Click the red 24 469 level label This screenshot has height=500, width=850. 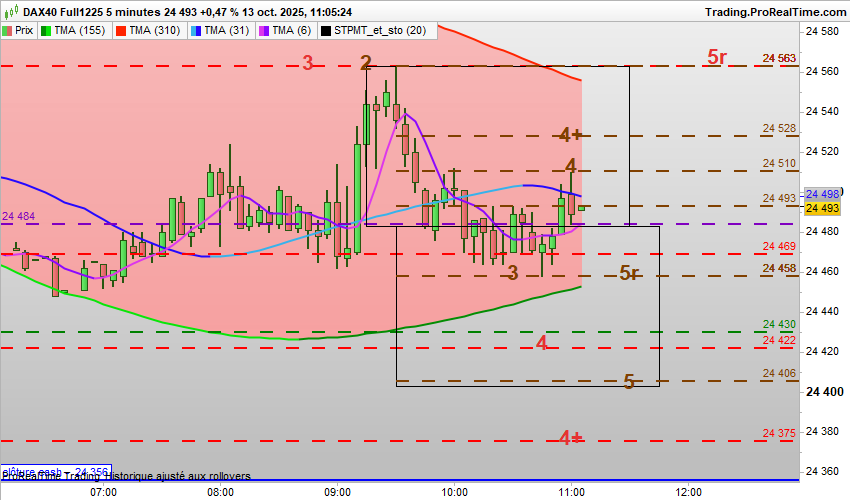(x=779, y=247)
